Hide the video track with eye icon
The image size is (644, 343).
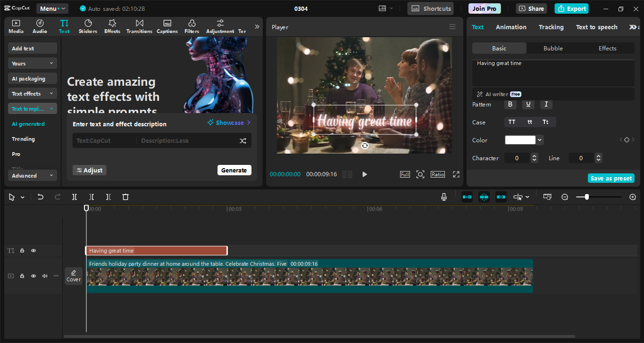click(33, 276)
